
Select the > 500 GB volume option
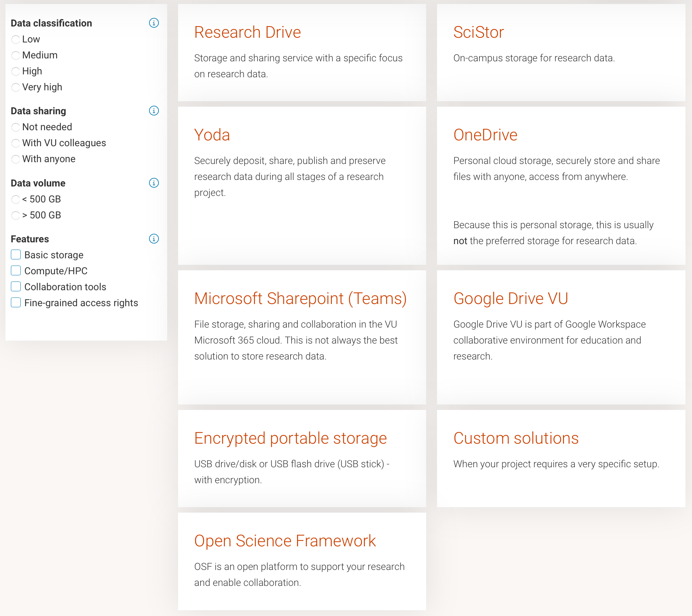16,215
